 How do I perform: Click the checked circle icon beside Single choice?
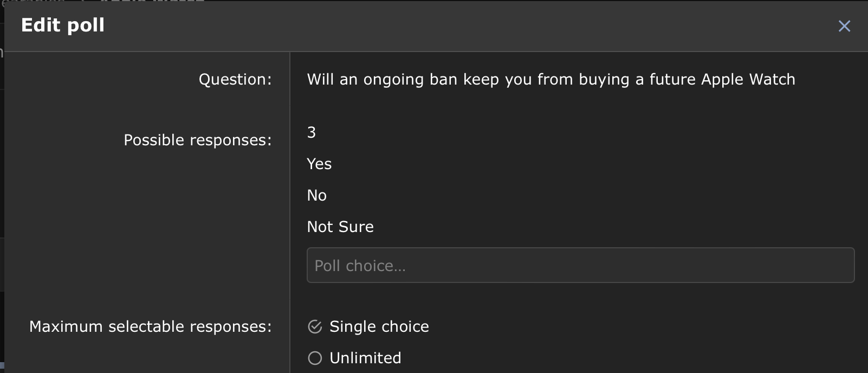click(x=315, y=326)
